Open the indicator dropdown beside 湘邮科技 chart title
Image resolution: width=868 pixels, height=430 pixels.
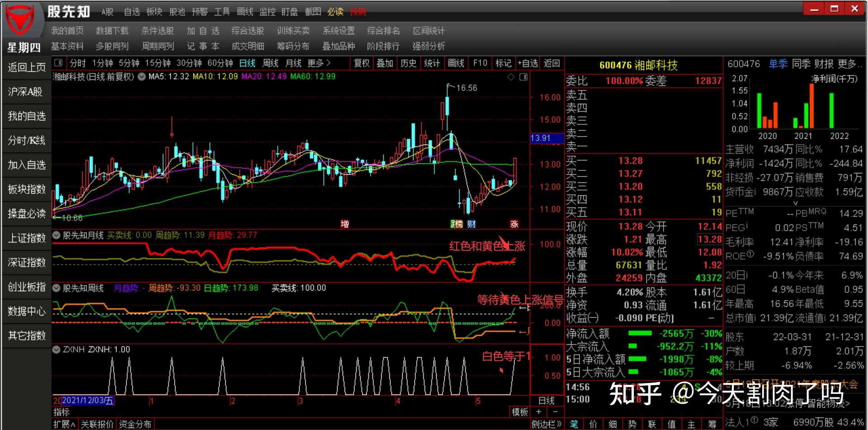(x=141, y=77)
